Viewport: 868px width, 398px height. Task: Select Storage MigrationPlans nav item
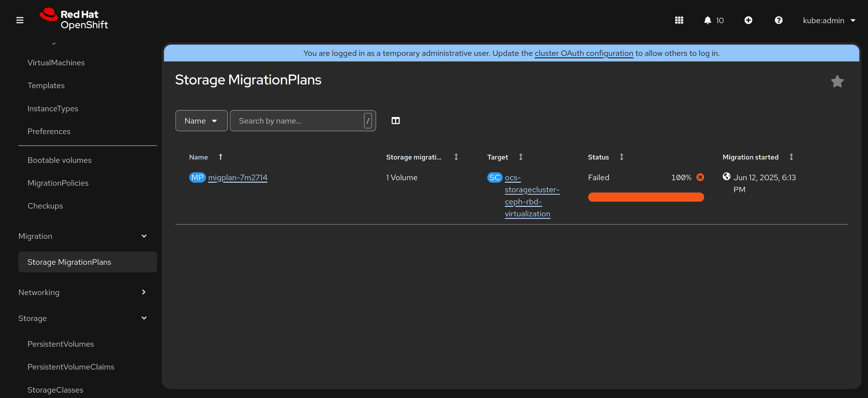click(x=69, y=262)
